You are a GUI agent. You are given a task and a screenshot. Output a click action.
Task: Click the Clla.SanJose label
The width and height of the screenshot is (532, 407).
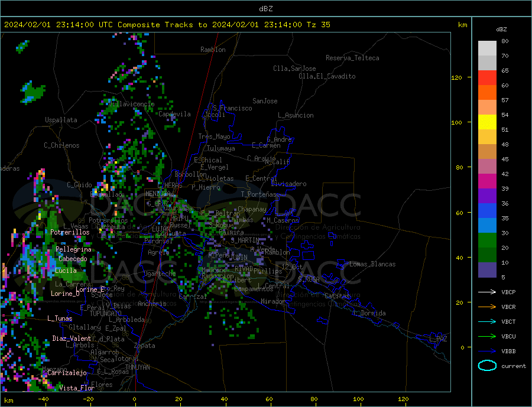pos(294,69)
